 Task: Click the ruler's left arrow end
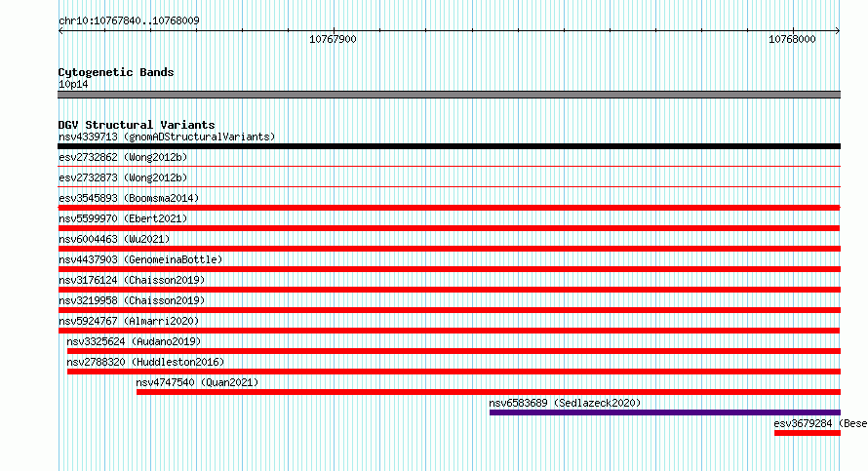[x=60, y=30]
